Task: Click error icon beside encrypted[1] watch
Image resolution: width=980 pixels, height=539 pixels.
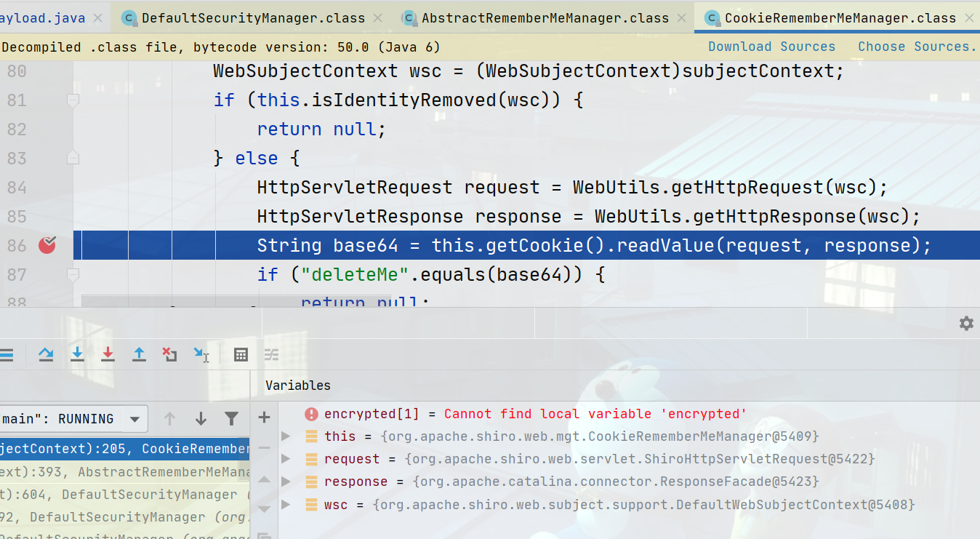Action: pyautogui.click(x=311, y=414)
